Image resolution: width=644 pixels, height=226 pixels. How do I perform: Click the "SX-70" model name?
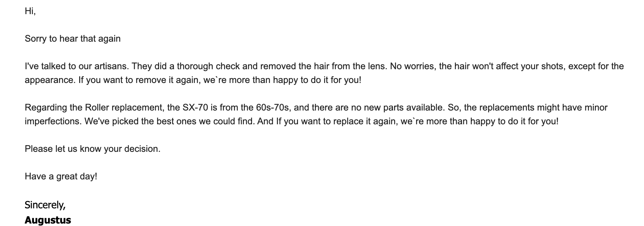coord(195,108)
